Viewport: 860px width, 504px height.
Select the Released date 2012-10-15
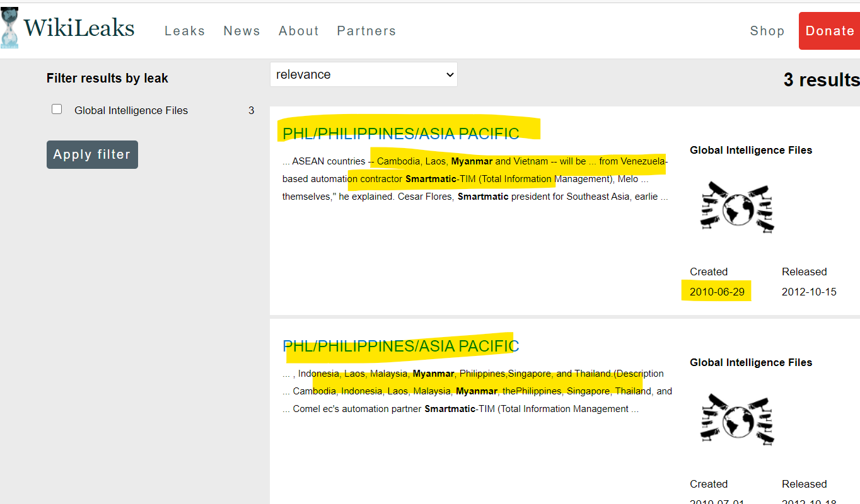click(809, 292)
